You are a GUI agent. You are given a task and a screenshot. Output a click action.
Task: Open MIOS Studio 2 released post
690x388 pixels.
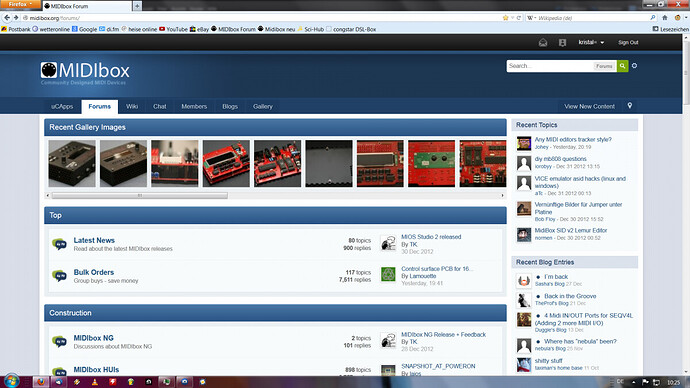[431, 237]
